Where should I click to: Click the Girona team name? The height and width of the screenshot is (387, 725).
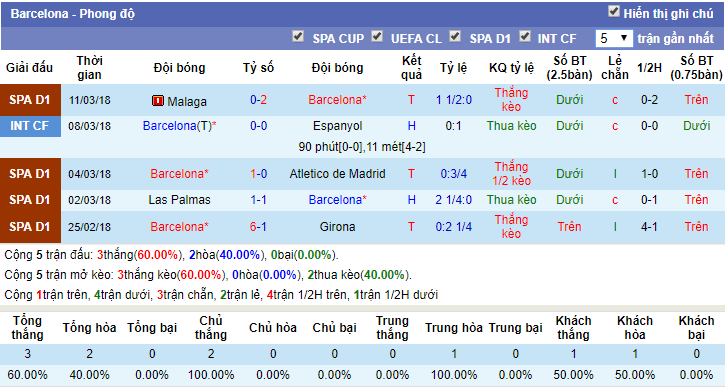[x=338, y=227]
